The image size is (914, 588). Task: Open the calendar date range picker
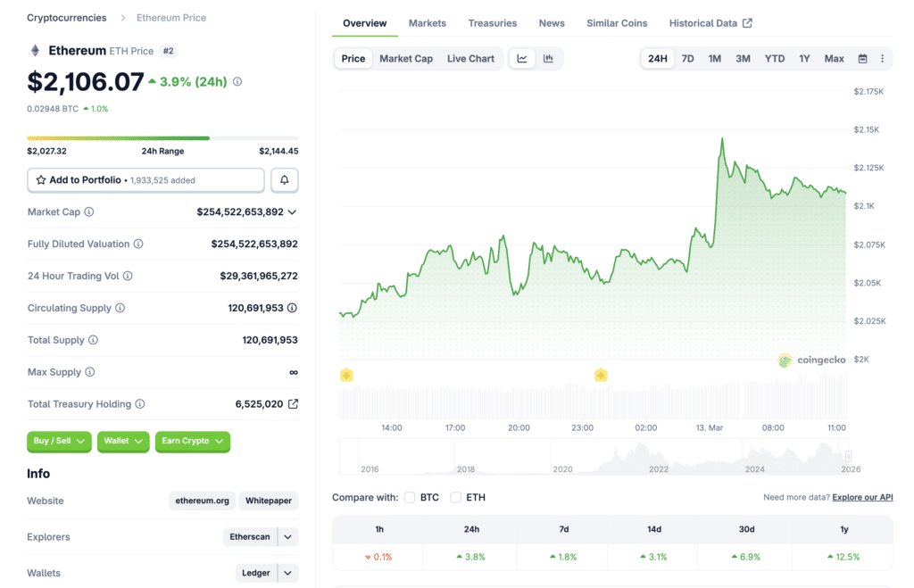862,59
